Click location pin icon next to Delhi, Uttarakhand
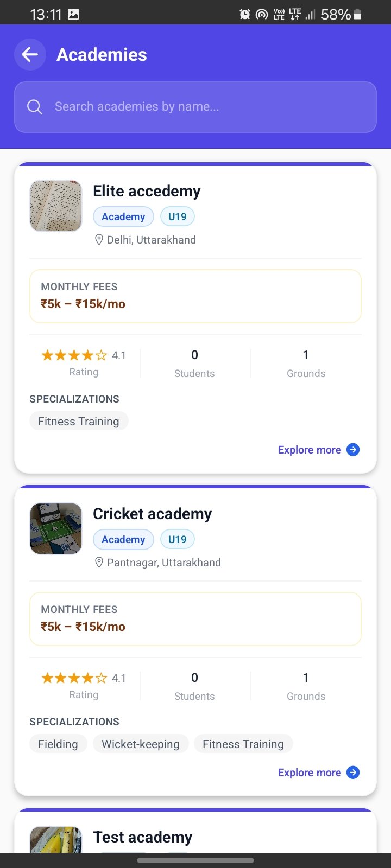 [99, 240]
